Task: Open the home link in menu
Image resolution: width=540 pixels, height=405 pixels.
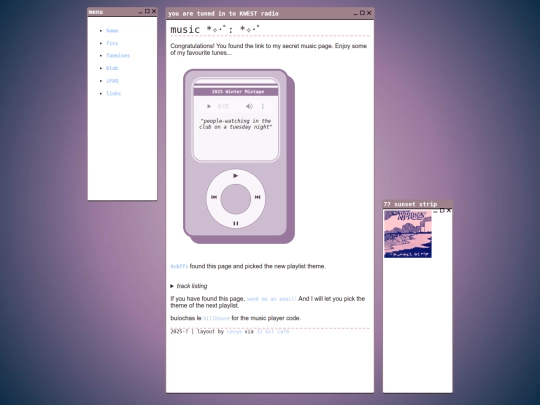Action: tap(112, 31)
